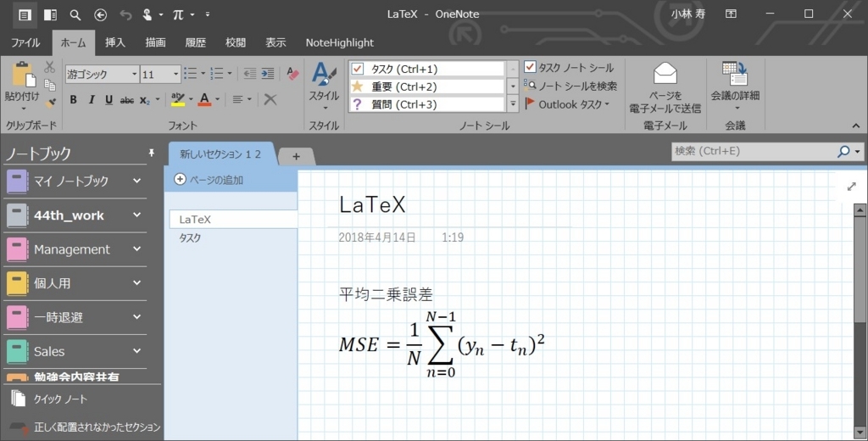Click the Back arrow in quick access

(100, 15)
